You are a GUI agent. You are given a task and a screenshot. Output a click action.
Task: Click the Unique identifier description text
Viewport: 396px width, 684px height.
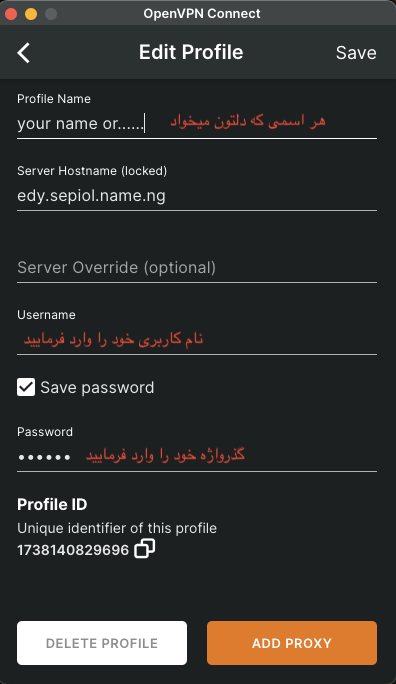pyautogui.click(x=117, y=528)
